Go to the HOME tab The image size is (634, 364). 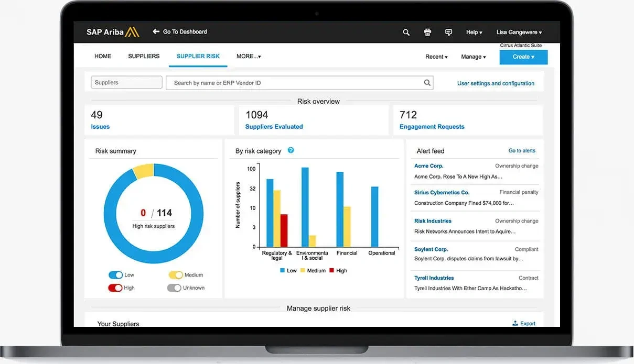click(103, 56)
